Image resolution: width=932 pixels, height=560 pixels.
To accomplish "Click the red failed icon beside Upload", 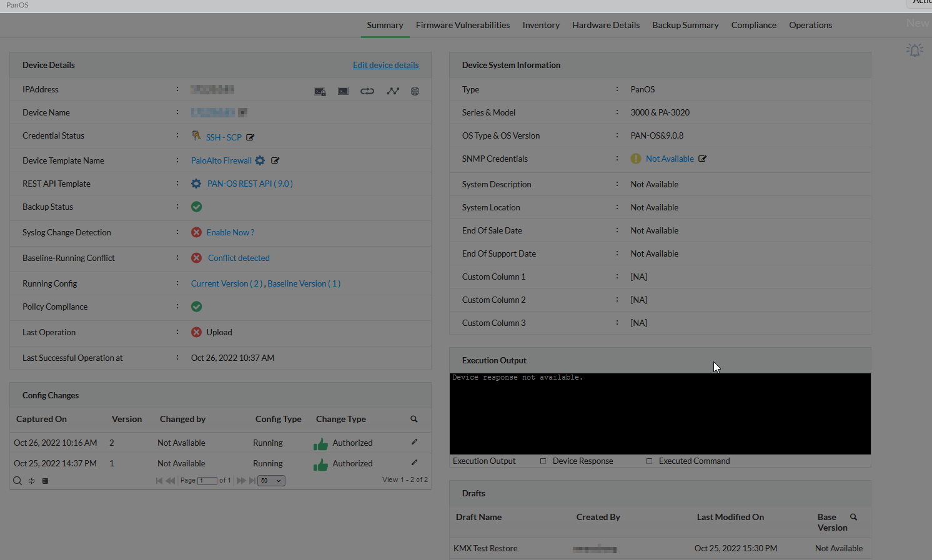I will point(196,332).
